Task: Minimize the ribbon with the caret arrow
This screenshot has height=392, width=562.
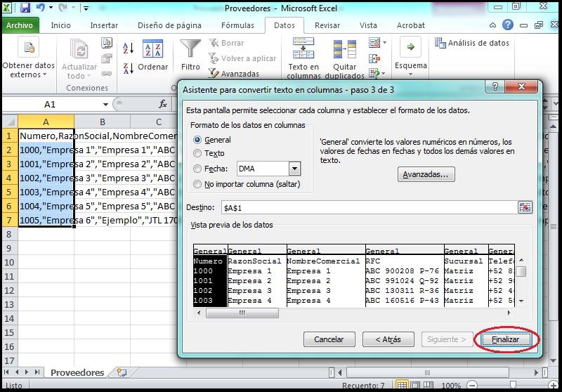Action: [493, 25]
